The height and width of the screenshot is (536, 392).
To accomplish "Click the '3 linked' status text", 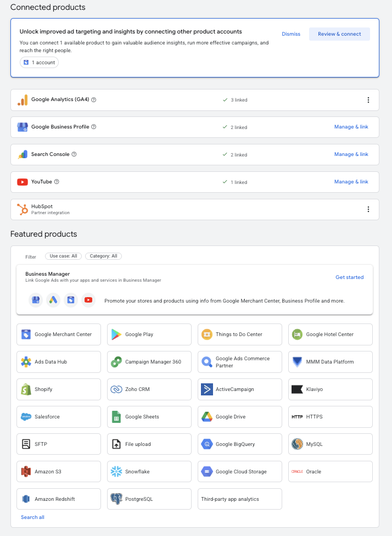I will tap(239, 100).
